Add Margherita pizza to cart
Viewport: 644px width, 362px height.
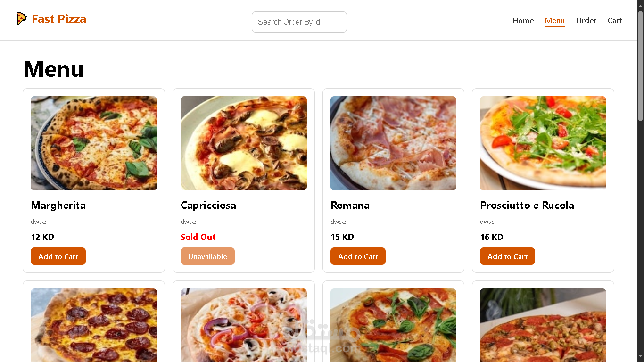(58, 256)
